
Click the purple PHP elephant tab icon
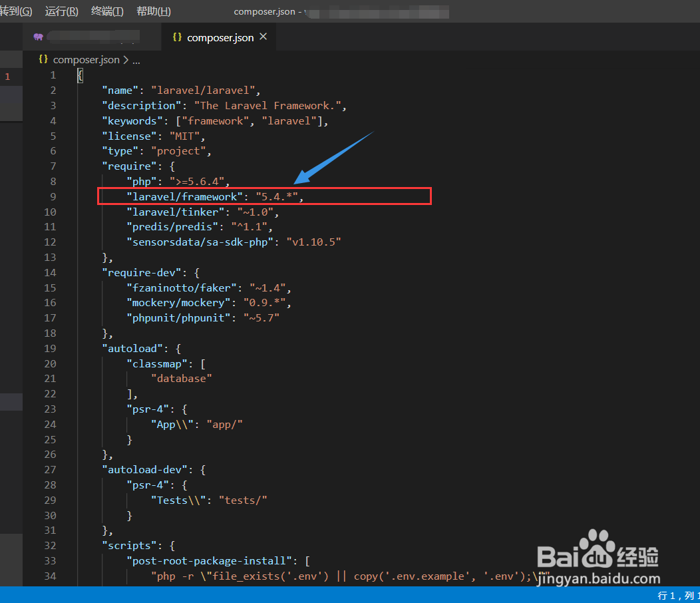39,37
